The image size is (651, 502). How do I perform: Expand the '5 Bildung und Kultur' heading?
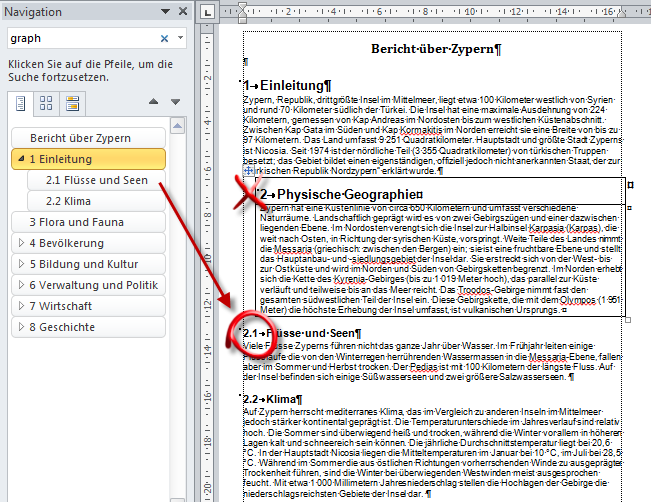20,264
